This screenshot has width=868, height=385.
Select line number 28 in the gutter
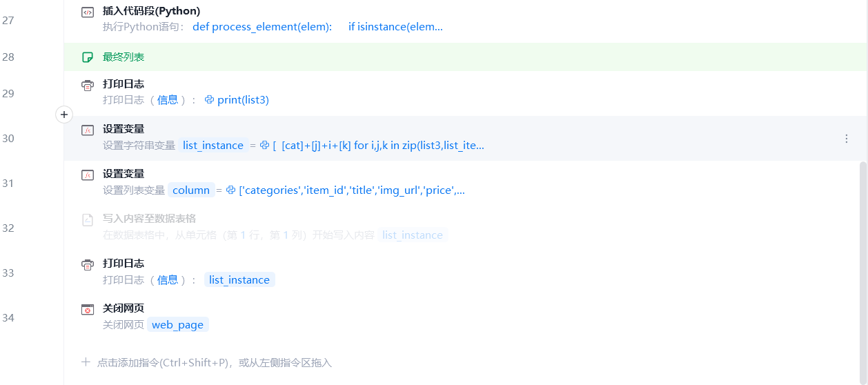click(x=8, y=57)
